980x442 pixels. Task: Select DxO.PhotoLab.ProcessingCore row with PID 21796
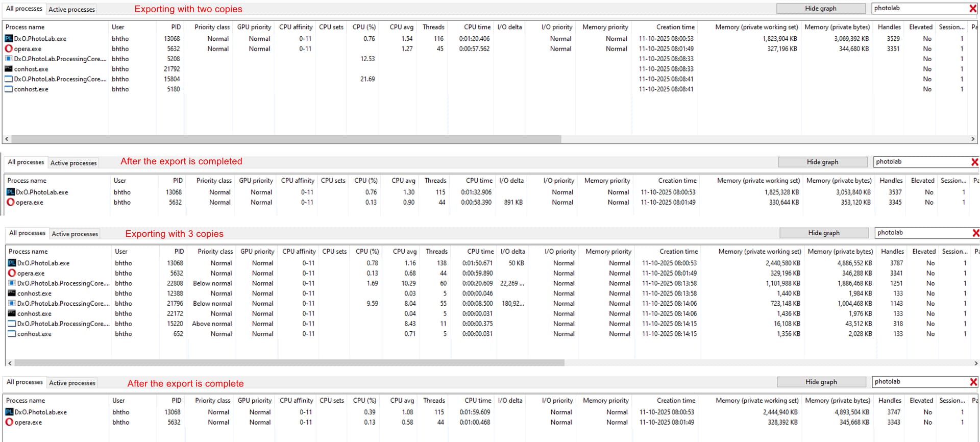62,304
